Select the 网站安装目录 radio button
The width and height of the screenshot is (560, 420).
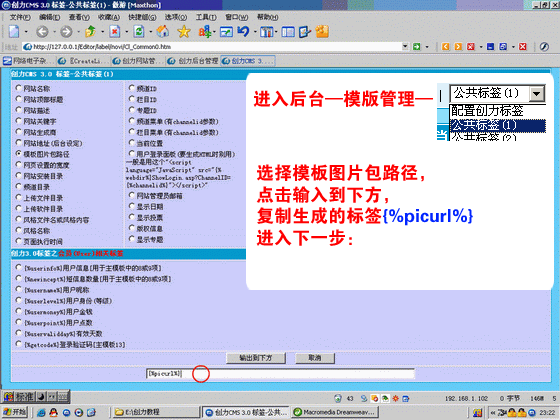point(19,175)
